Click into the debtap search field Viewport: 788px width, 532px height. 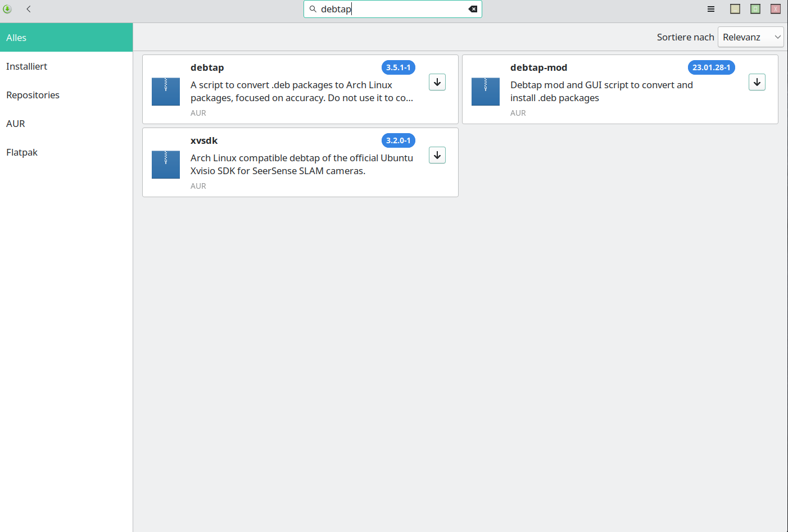click(393, 9)
